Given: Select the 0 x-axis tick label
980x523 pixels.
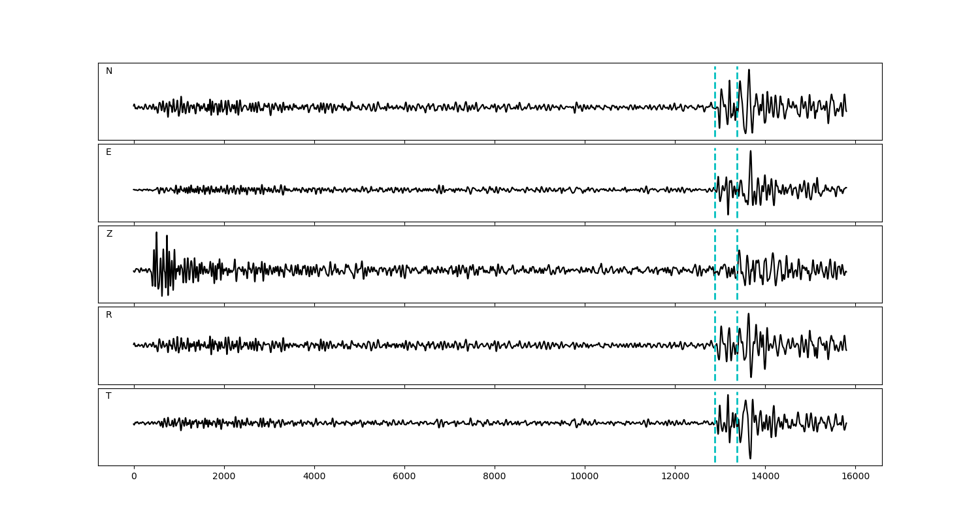Looking at the screenshot, I should (x=134, y=477).
